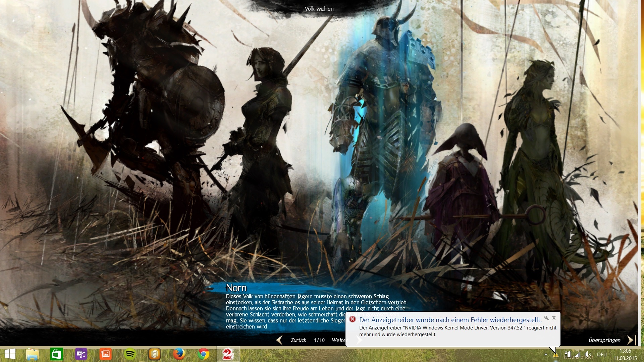Viewport: 644px width, 362px height.
Task: Switch to the Guild Wars 2 taskbar button
Action: tap(228, 354)
